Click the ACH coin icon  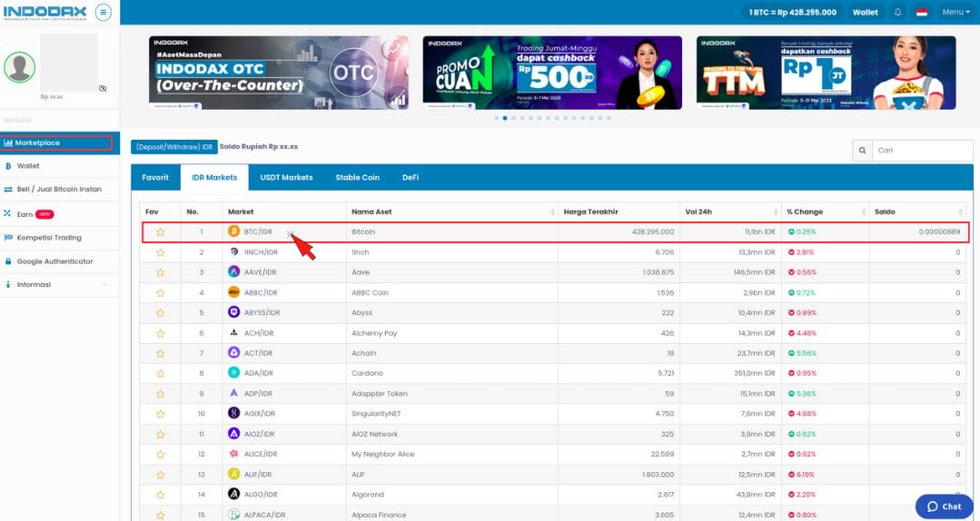pyautogui.click(x=233, y=333)
